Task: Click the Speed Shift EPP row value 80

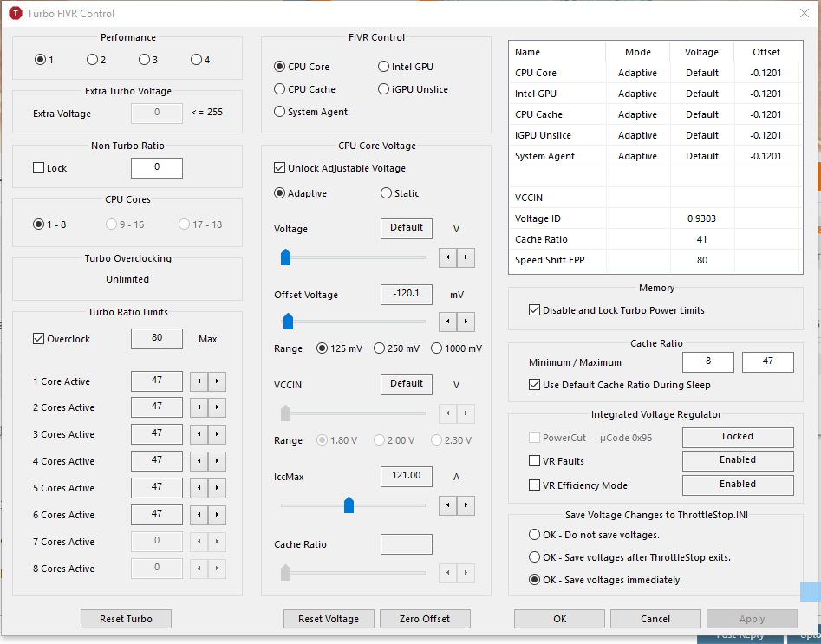Action: (701, 260)
